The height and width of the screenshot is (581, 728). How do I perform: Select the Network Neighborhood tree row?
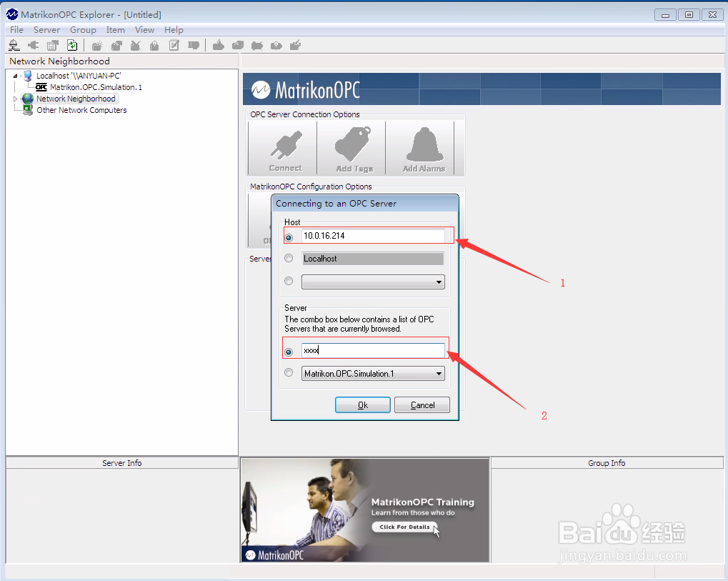click(76, 99)
